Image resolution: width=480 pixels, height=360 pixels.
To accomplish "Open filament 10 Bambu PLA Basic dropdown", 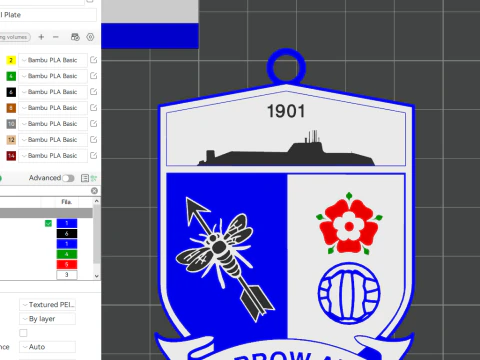I will tap(53, 124).
